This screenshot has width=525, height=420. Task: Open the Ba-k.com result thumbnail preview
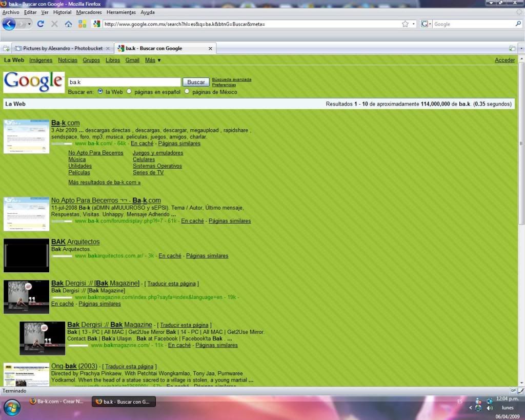(27, 136)
